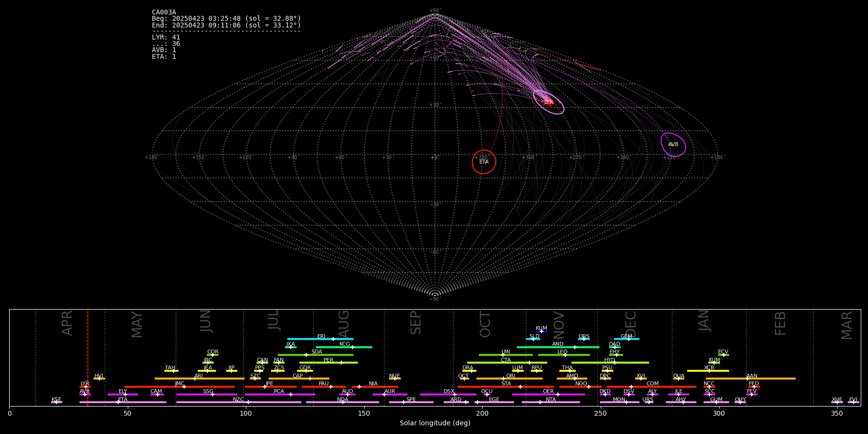
Task: Click the CA003A station title
Action: [164, 13]
